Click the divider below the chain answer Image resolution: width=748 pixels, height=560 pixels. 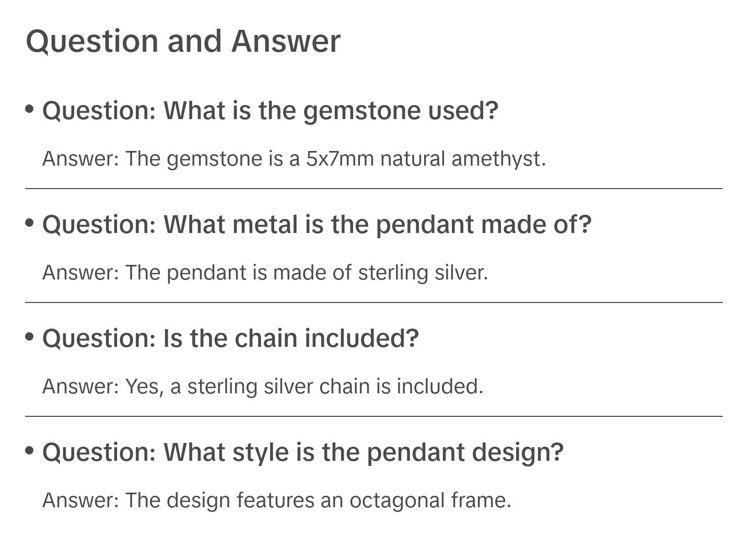point(374,416)
